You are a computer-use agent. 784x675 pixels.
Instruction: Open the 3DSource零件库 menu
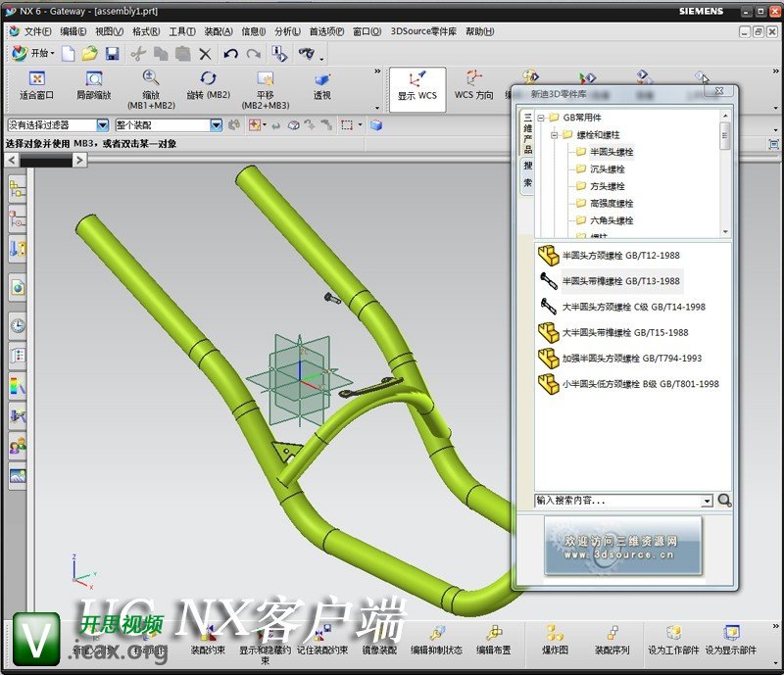click(x=423, y=31)
